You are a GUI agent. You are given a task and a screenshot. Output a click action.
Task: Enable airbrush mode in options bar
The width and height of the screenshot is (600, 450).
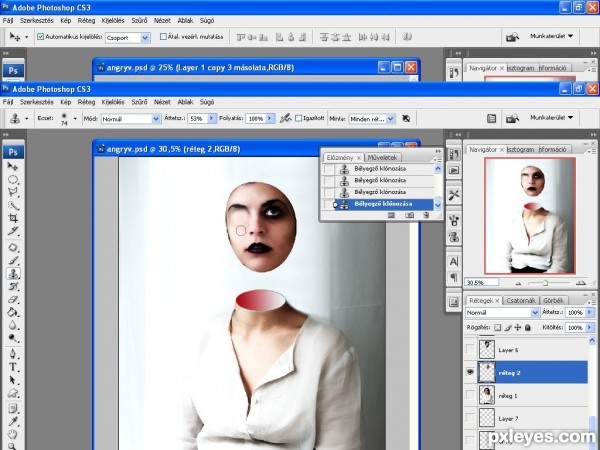(285, 119)
